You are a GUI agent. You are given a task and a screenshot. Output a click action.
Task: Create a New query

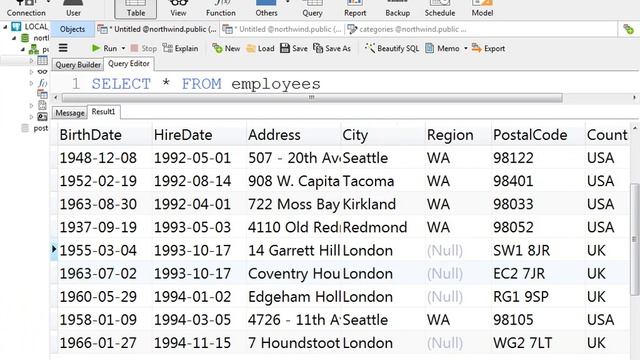coord(226,48)
